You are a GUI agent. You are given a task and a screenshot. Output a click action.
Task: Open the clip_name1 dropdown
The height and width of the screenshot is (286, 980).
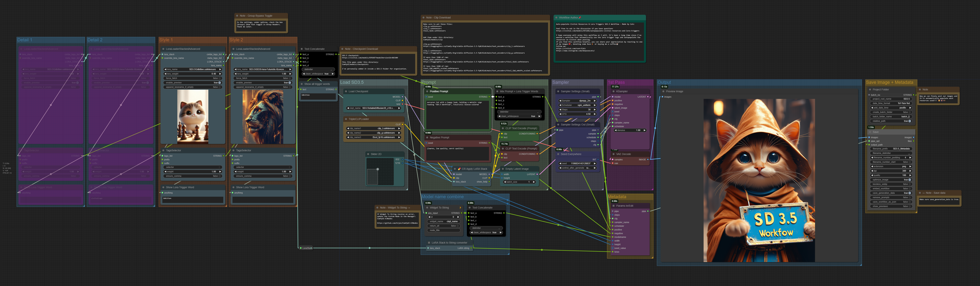point(374,128)
